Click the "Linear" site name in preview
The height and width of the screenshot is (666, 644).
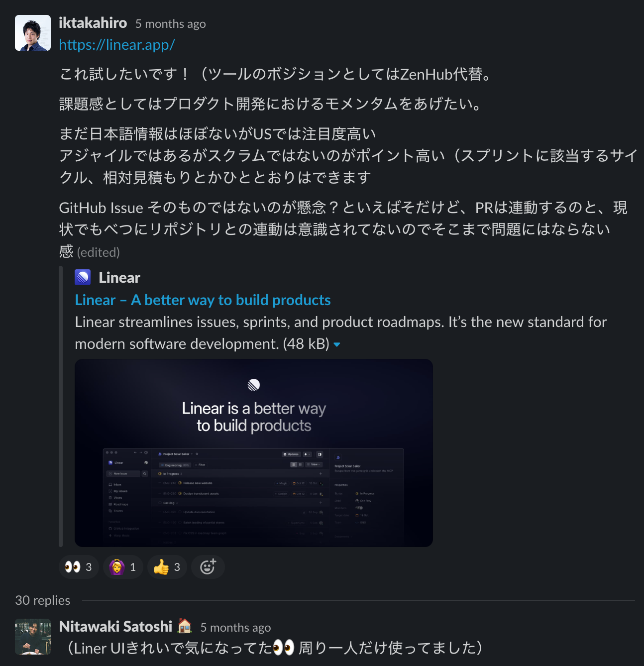(119, 278)
